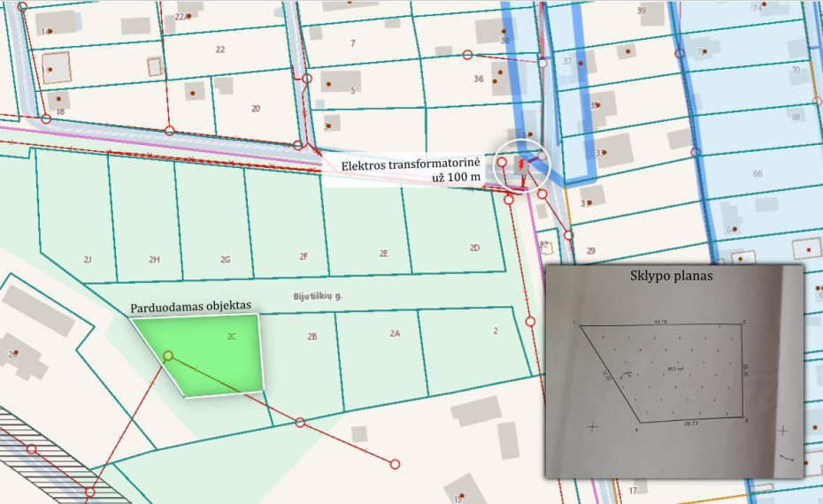823x504 pixels.
Task: Click the red lightning transformer icon
Action: click(x=521, y=165)
